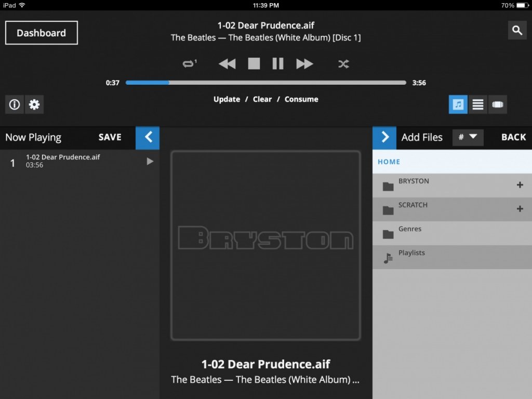The image size is (532, 399).
Task: Select the SCRATCH folder row
Action: (x=453, y=209)
